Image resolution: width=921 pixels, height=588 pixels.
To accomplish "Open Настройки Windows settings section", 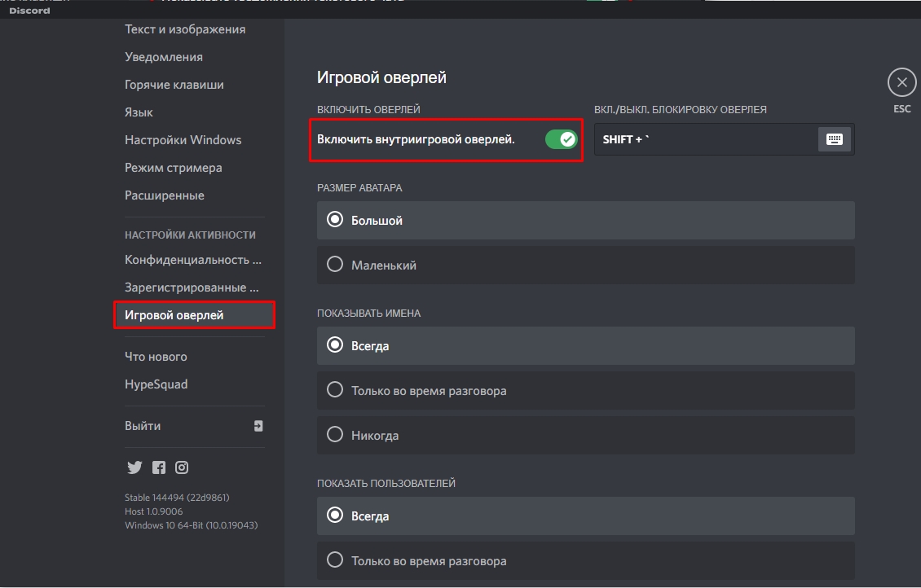I will [x=183, y=139].
